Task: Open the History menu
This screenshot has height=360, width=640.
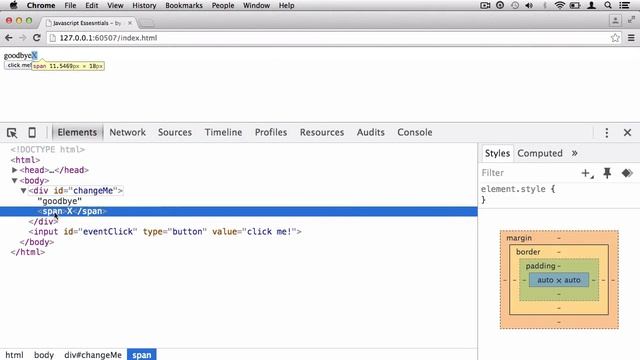Action: click(144, 5)
